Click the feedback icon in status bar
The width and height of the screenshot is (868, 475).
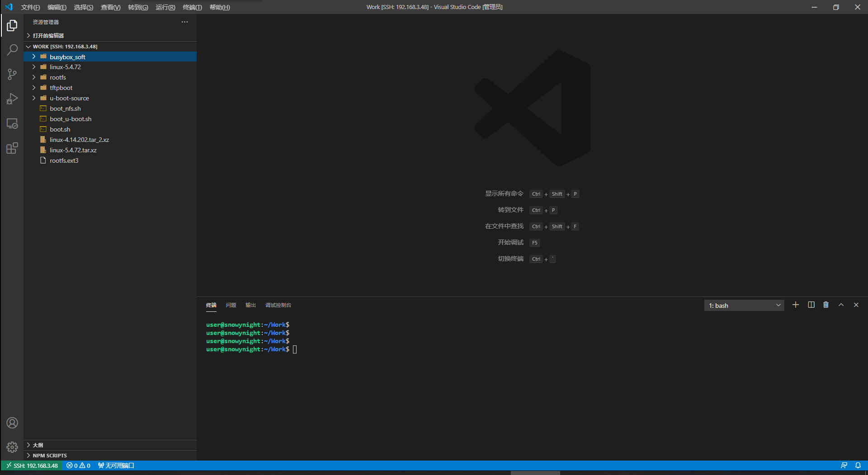[844, 466]
